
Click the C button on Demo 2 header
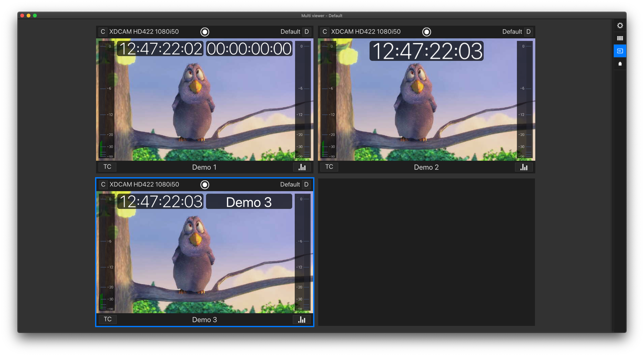[325, 32]
